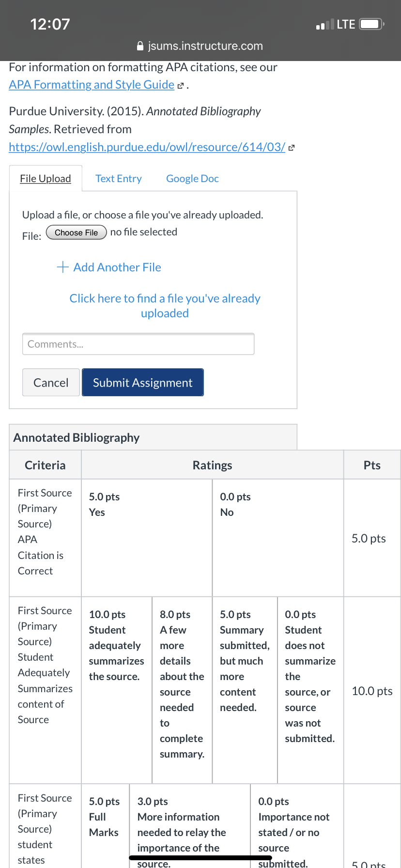Switch to the Text Entry tab
401x868 pixels.
coord(119,178)
